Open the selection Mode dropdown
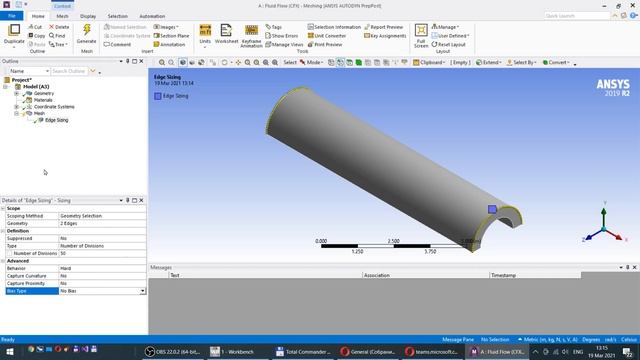The image size is (640, 360). point(312,62)
